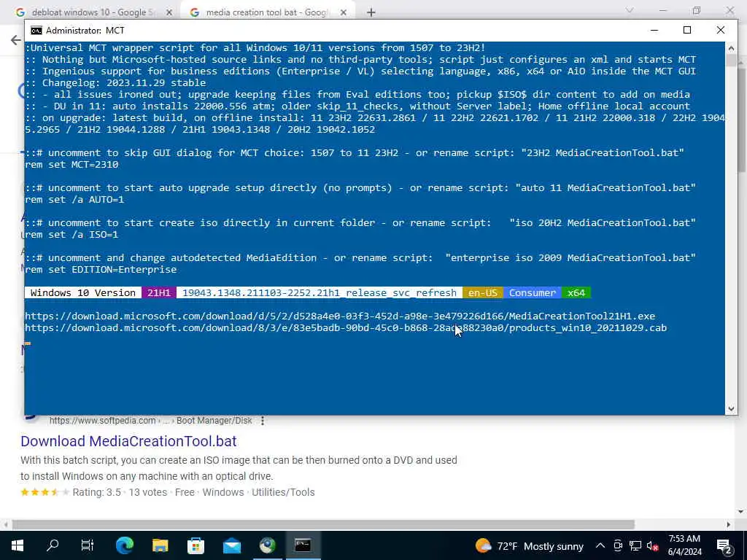
Task: Click the Consumer edition label
Action: pos(532,293)
